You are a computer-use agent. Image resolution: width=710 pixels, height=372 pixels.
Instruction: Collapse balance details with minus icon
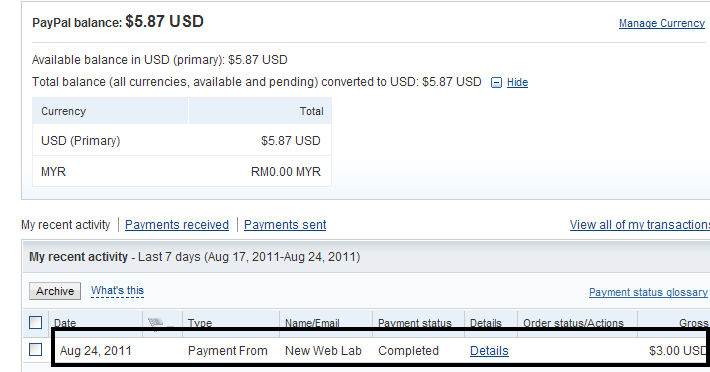tap(496, 82)
